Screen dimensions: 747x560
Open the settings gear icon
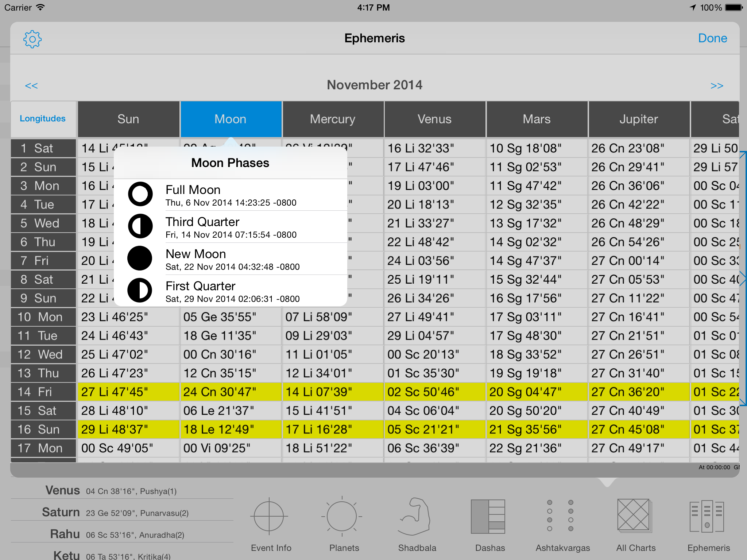click(32, 39)
